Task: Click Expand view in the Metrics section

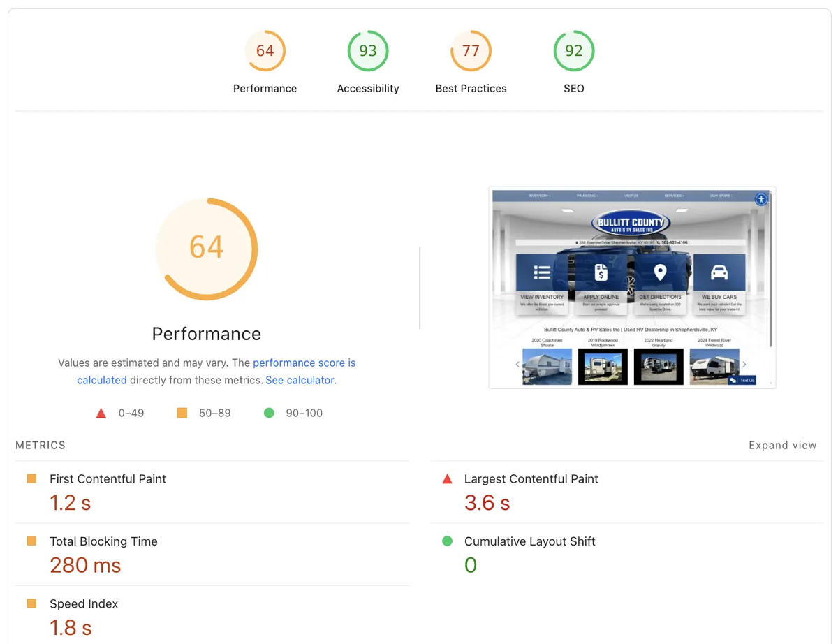Action: tap(782, 446)
